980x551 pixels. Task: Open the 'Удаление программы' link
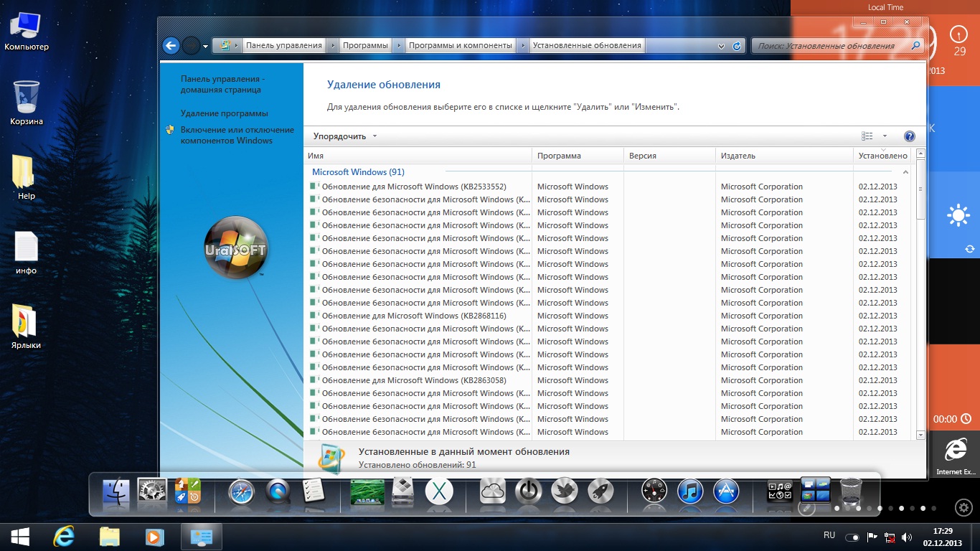coord(225,113)
